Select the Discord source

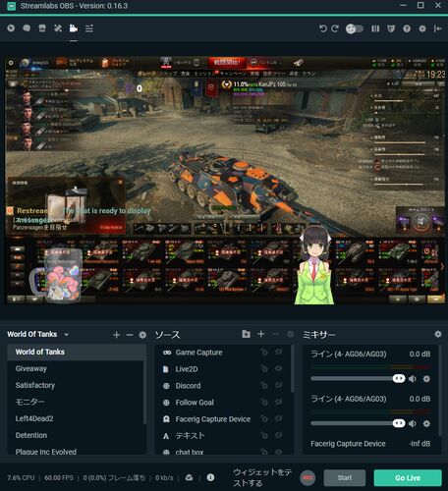(223, 386)
